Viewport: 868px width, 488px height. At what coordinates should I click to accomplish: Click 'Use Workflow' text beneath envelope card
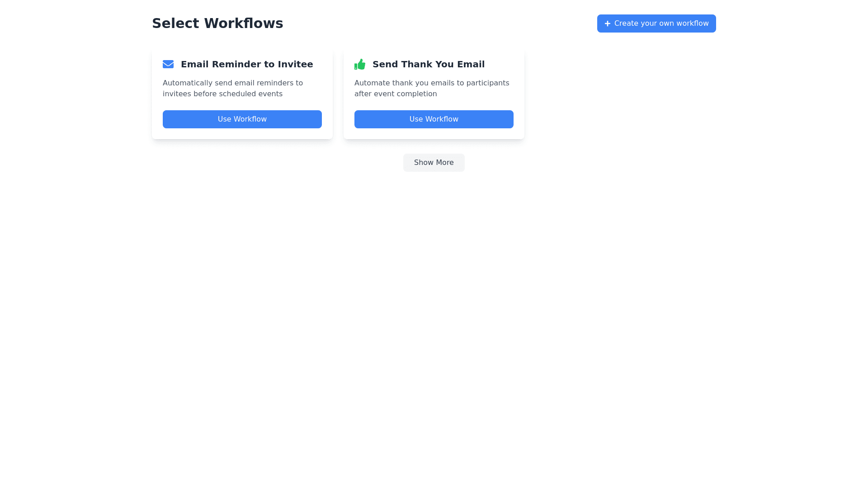[x=242, y=119]
